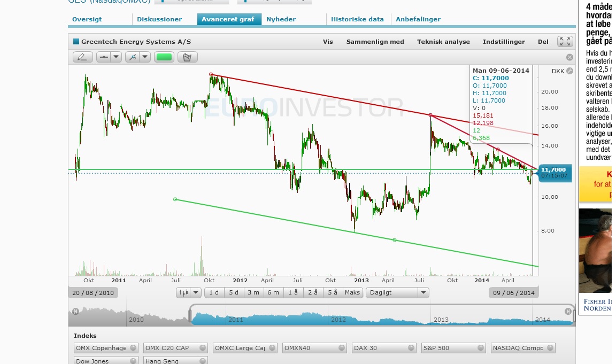This screenshot has width=616, height=364.
Task: Switch to the Nyheder tab
Action: click(281, 19)
